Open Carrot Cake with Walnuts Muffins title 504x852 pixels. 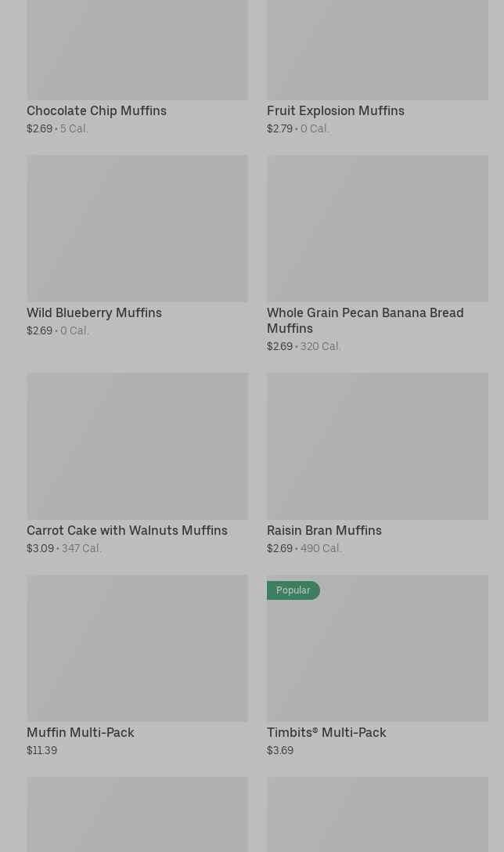tap(127, 531)
